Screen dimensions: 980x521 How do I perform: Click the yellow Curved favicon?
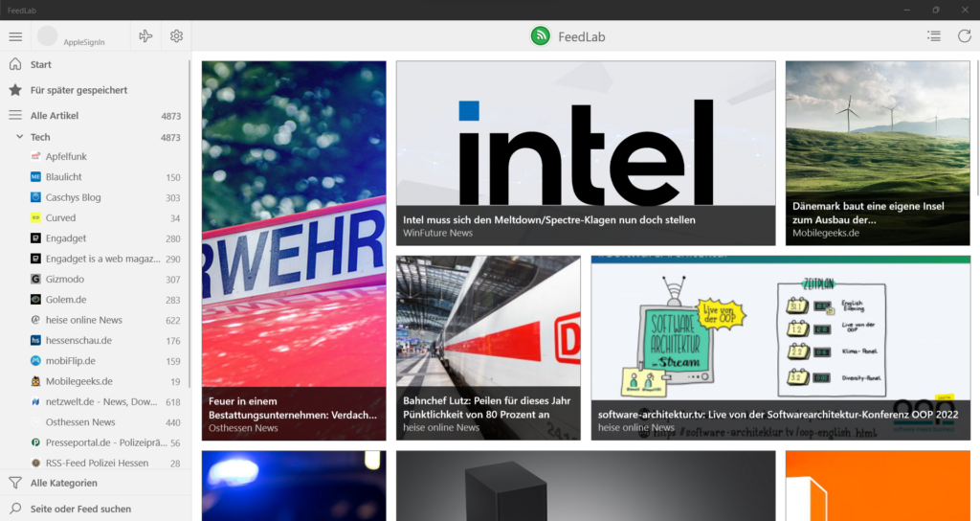(x=35, y=217)
